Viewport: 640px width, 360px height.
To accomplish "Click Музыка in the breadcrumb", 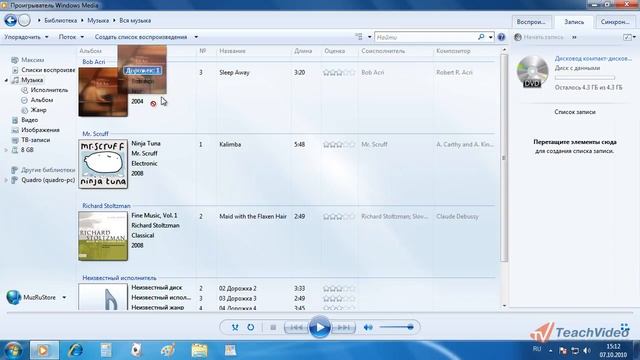I will pos(98,20).
